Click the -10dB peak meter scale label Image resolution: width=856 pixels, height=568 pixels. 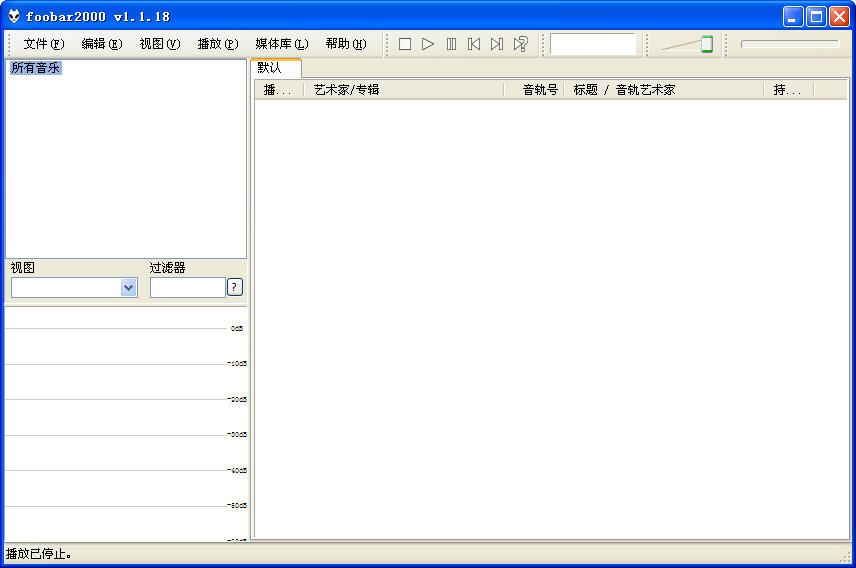[237, 363]
